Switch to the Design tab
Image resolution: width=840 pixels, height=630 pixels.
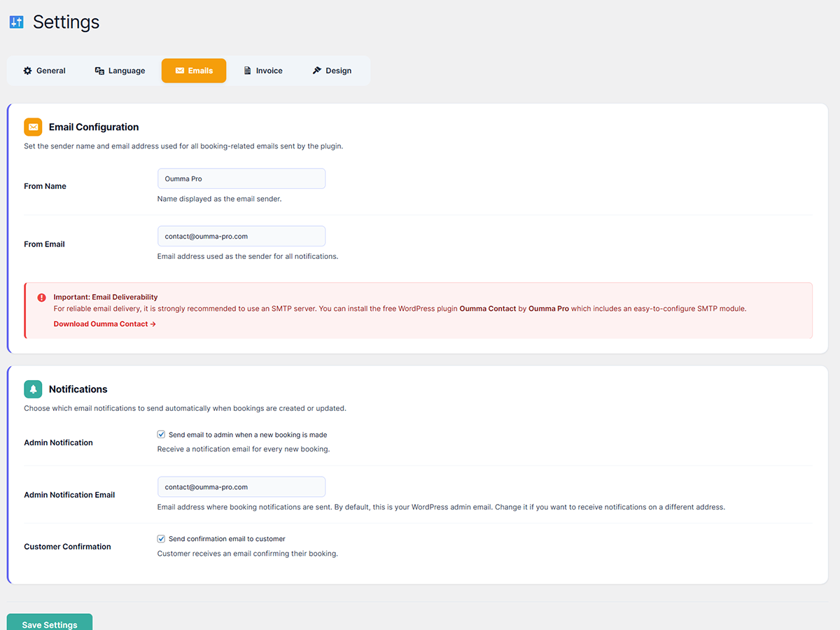(x=332, y=71)
